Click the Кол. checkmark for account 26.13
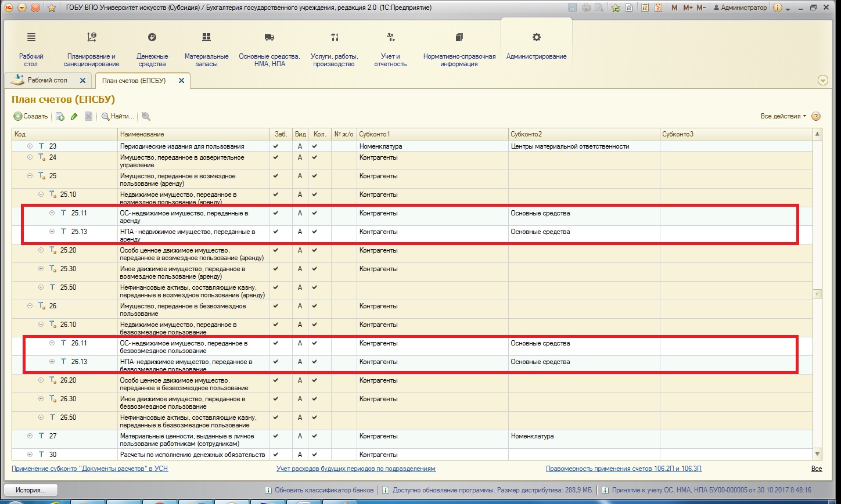This screenshot has width=841, height=504. (315, 362)
